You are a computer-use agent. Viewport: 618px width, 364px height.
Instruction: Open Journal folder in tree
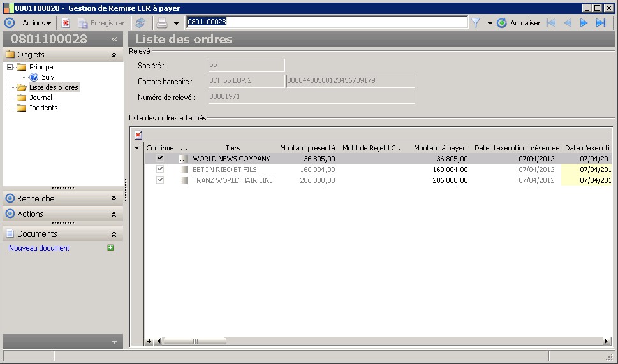(41, 98)
